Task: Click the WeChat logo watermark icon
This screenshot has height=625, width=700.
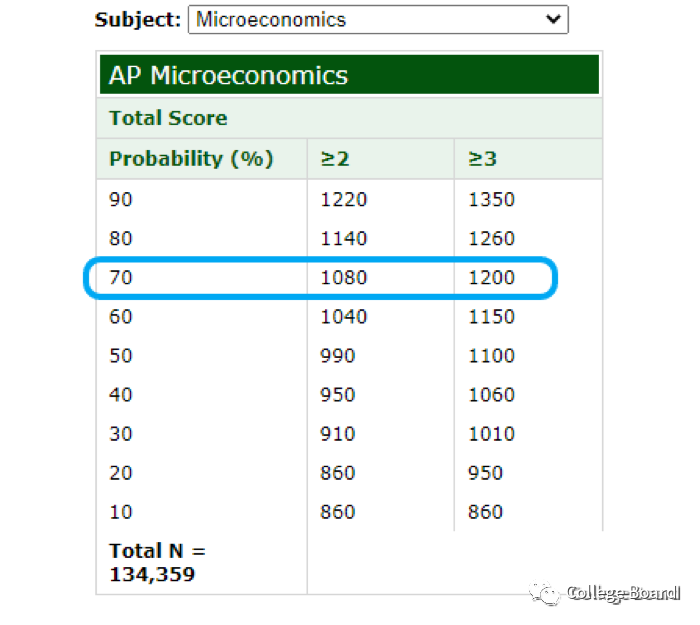Action: tap(546, 593)
